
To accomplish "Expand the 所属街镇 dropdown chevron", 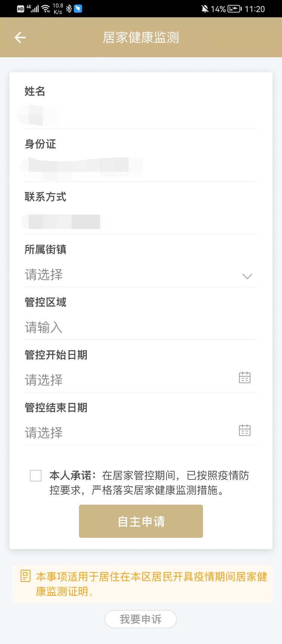I will (x=247, y=276).
